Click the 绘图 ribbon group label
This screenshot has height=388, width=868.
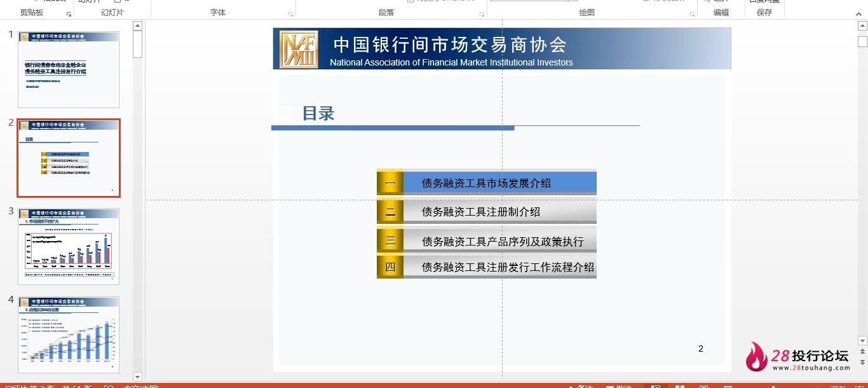[587, 13]
